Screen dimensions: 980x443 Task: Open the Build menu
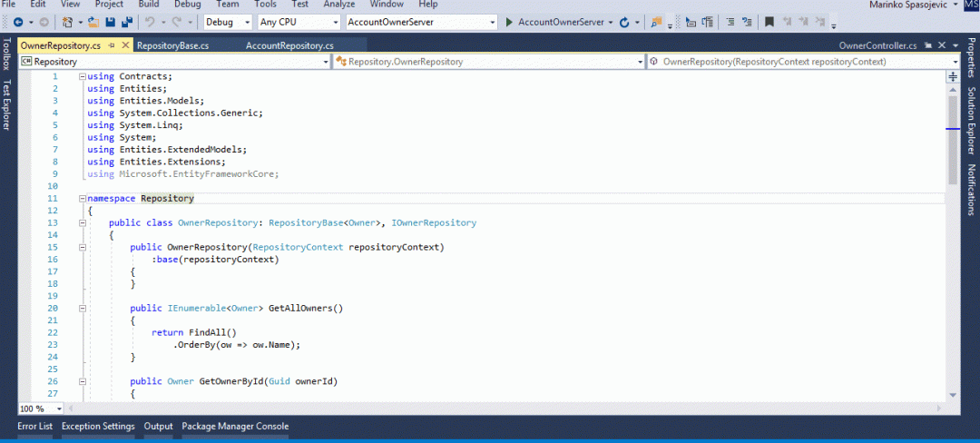pos(149,5)
